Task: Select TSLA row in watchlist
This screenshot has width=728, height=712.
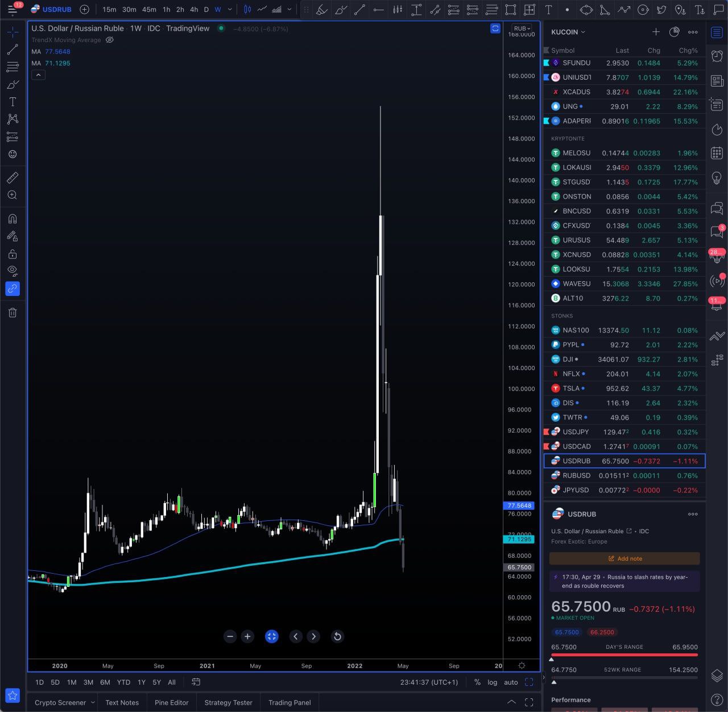Action: tap(624, 388)
